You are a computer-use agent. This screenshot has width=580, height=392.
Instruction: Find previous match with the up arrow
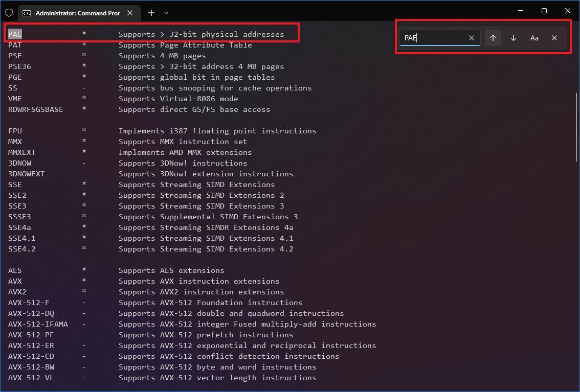point(493,37)
